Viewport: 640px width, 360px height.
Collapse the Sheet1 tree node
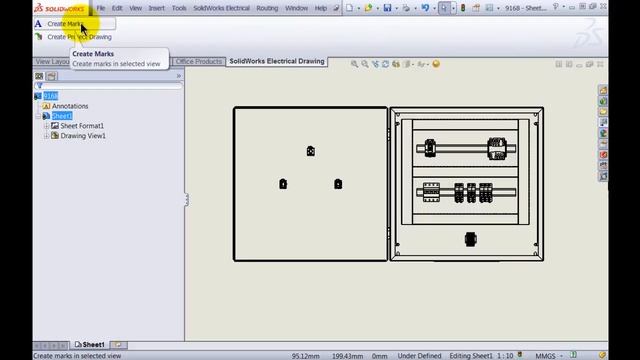[38, 116]
